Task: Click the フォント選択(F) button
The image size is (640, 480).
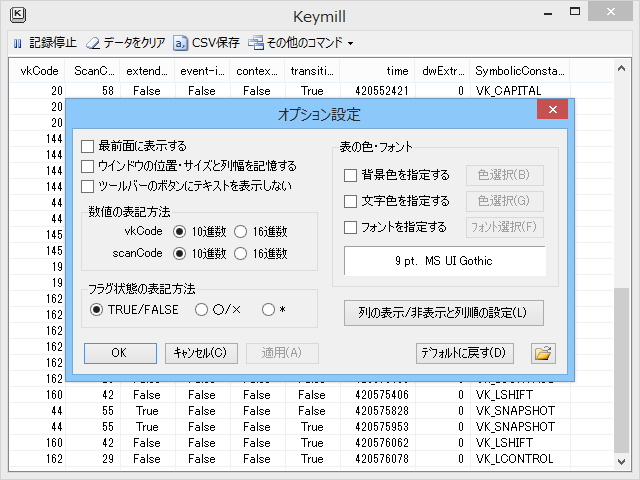Action: [504, 227]
